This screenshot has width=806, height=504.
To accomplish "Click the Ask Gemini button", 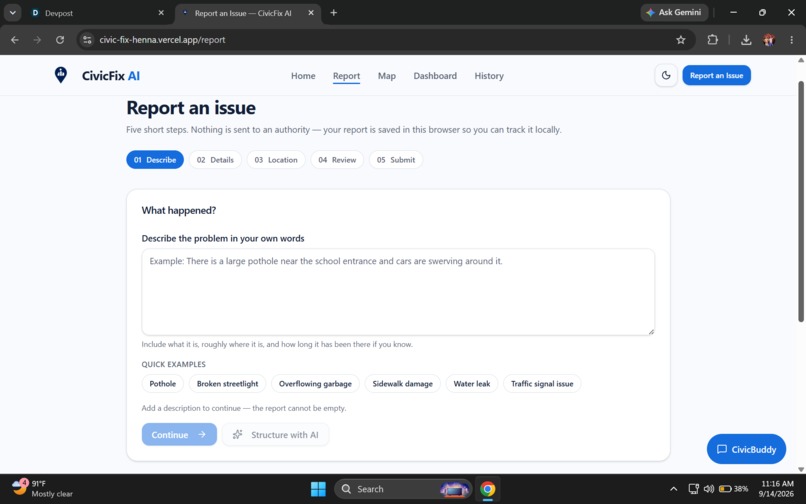I will pyautogui.click(x=674, y=12).
